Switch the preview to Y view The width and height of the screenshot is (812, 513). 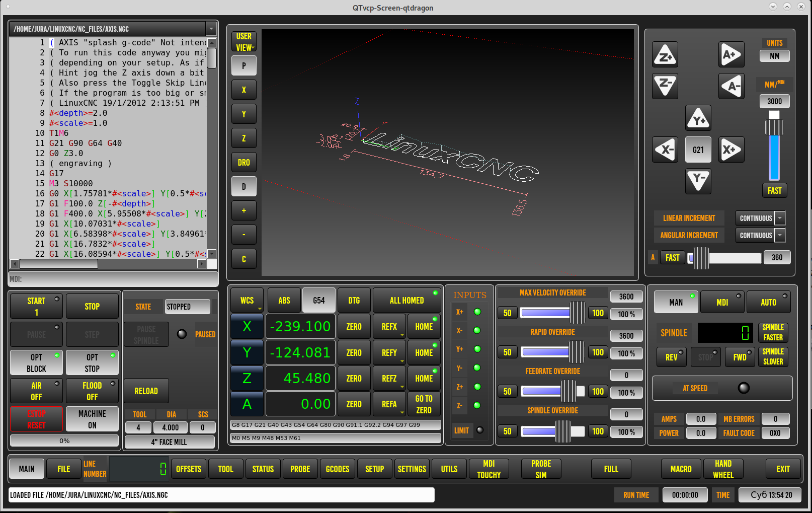pyautogui.click(x=244, y=114)
